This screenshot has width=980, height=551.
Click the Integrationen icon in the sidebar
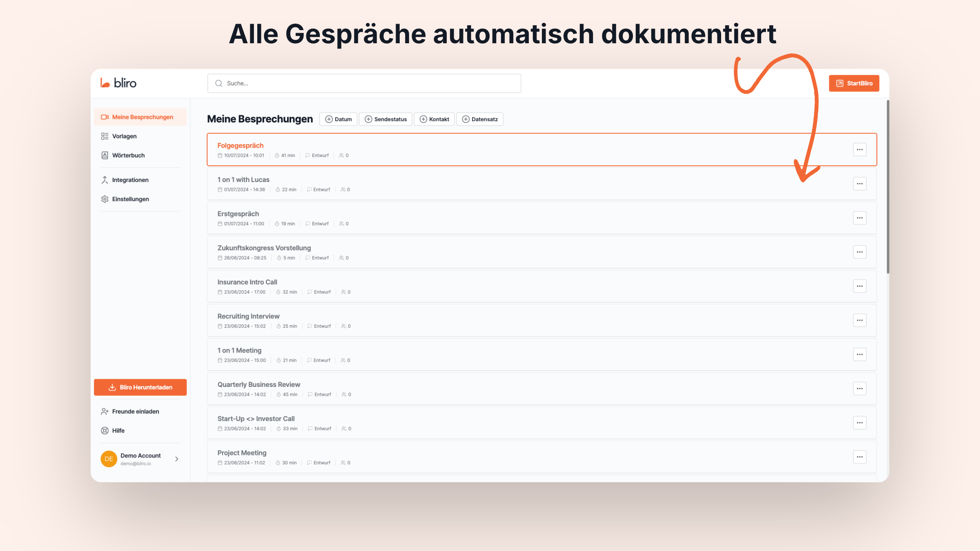pyautogui.click(x=105, y=180)
